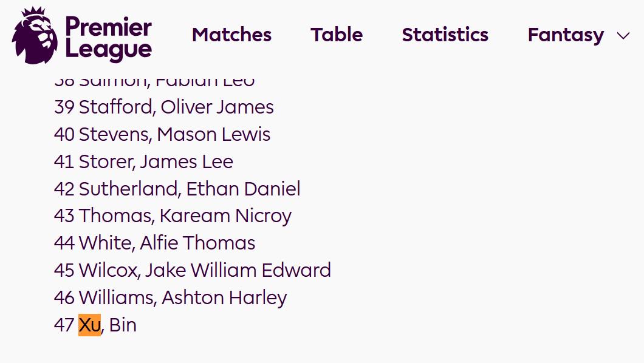The height and width of the screenshot is (363, 644).
Task: Click the Stevens, Mason Lewis entry
Action: 174,134
